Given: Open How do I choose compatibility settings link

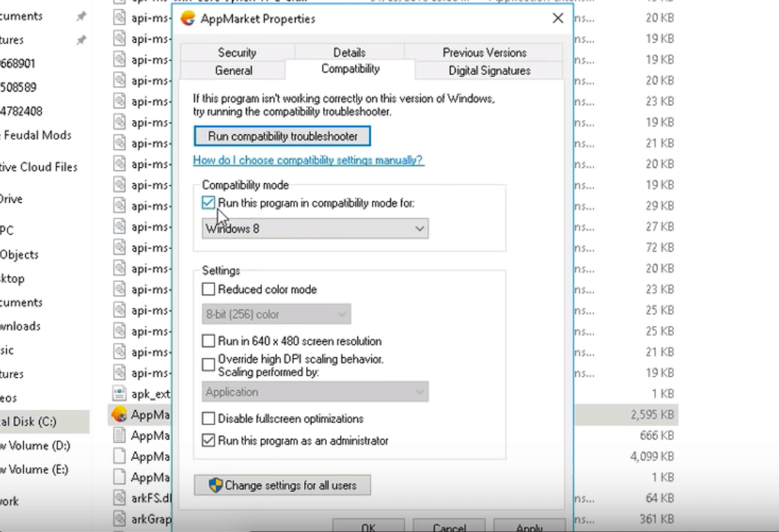Looking at the screenshot, I should tap(308, 160).
